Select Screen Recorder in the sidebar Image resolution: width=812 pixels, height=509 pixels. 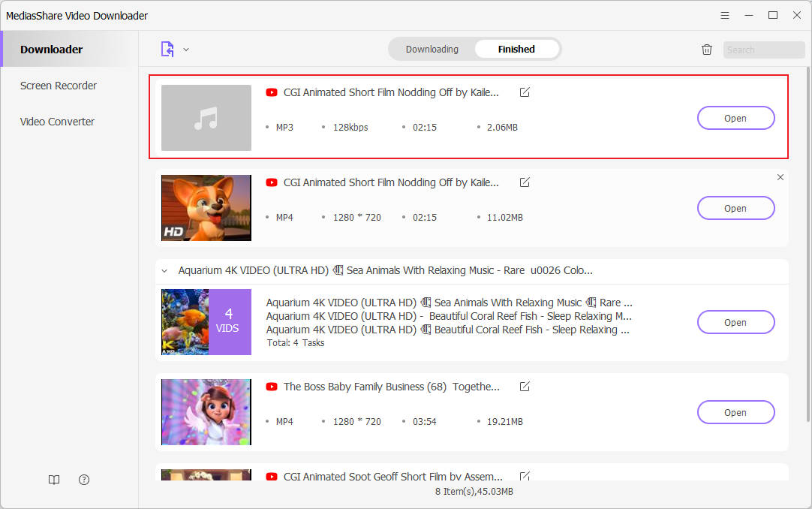pos(58,85)
